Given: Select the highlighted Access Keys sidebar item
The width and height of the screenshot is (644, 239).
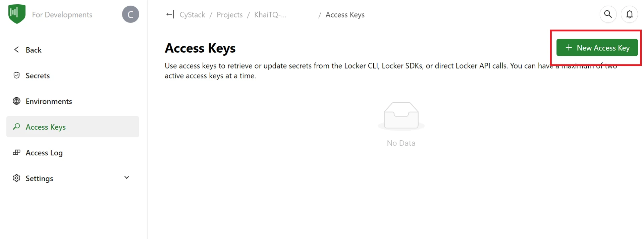Looking at the screenshot, I should pyautogui.click(x=45, y=127).
